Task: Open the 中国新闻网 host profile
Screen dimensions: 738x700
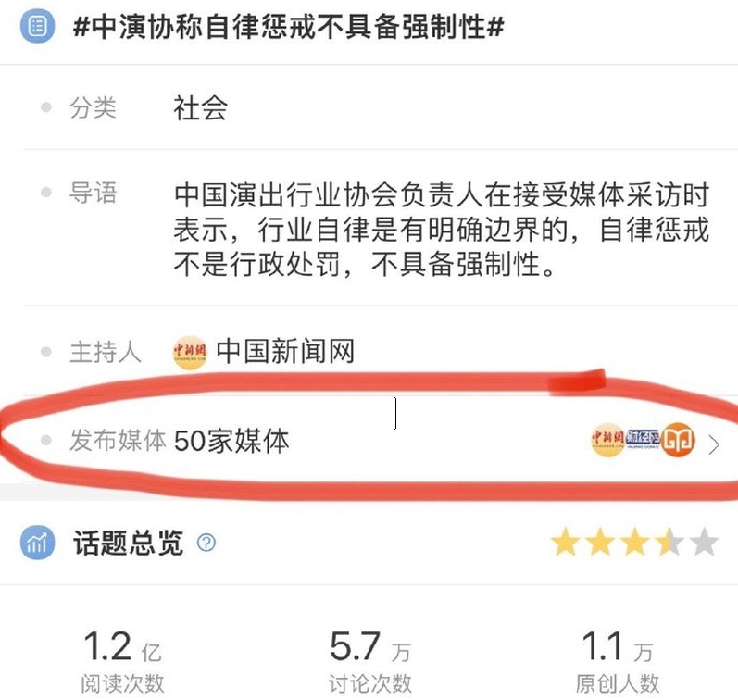Action: 285,351
